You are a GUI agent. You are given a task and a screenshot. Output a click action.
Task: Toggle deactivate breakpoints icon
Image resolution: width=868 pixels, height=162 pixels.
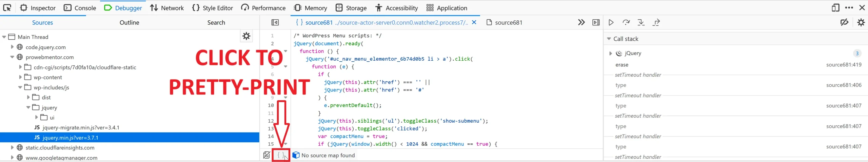(844, 23)
